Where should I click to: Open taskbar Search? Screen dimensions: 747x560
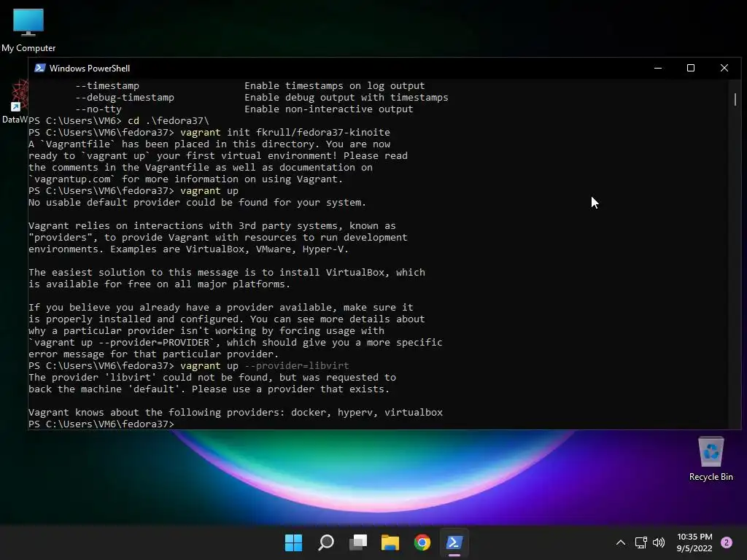(326, 542)
